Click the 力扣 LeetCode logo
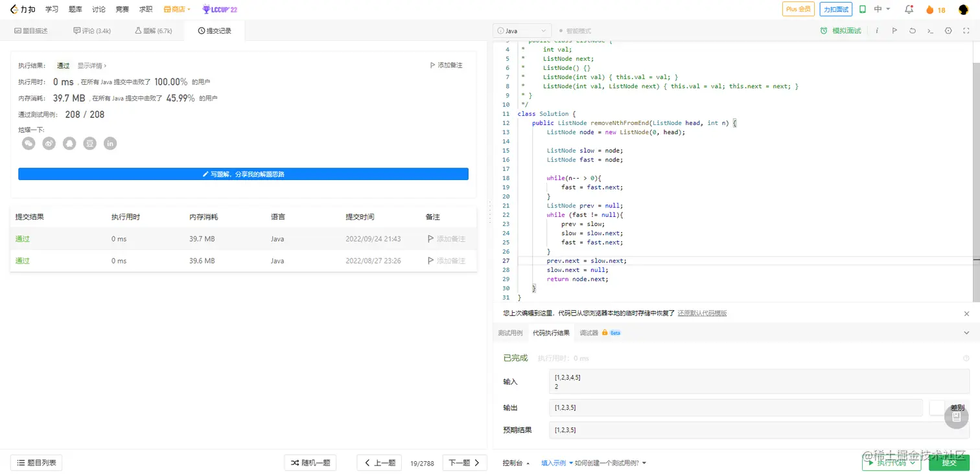Image resolution: width=980 pixels, height=476 pixels. 23,10
